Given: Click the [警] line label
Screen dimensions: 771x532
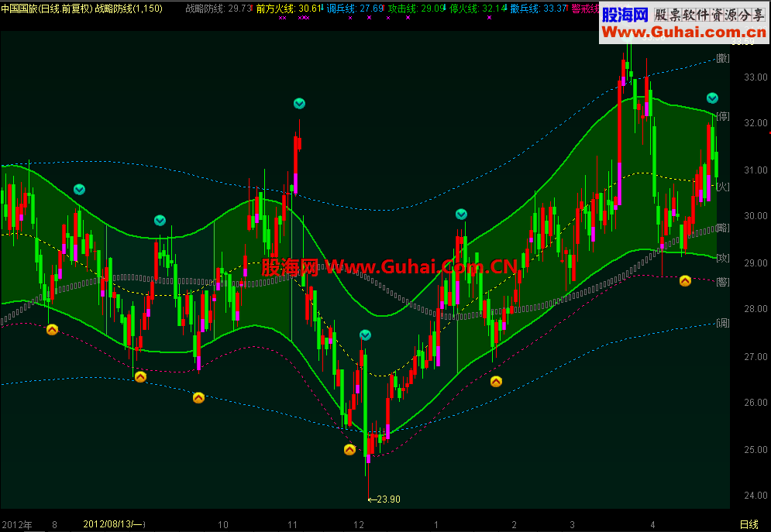Looking at the screenshot, I should click(x=723, y=282).
